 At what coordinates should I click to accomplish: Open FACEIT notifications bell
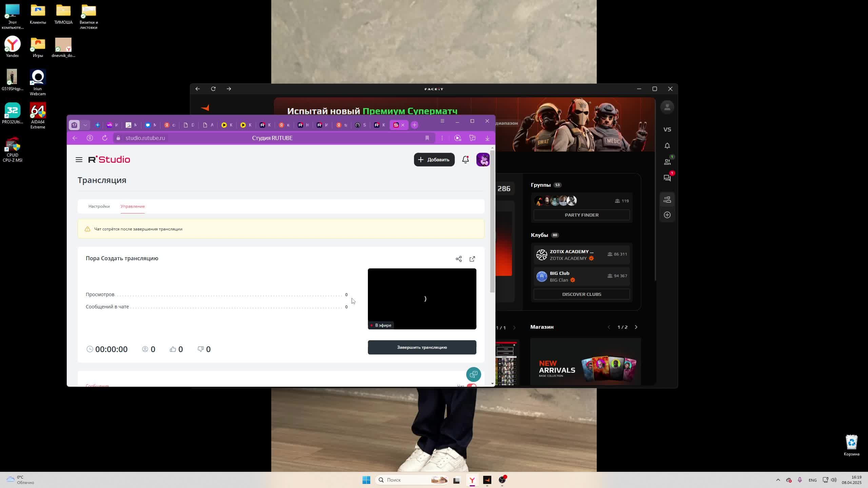click(667, 146)
